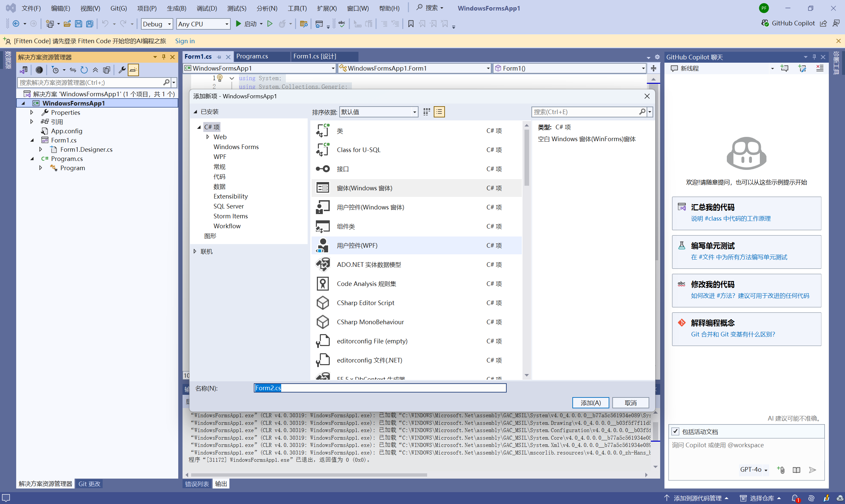Click the 取消 button
This screenshot has height=504, width=845.
tap(630, 403)
